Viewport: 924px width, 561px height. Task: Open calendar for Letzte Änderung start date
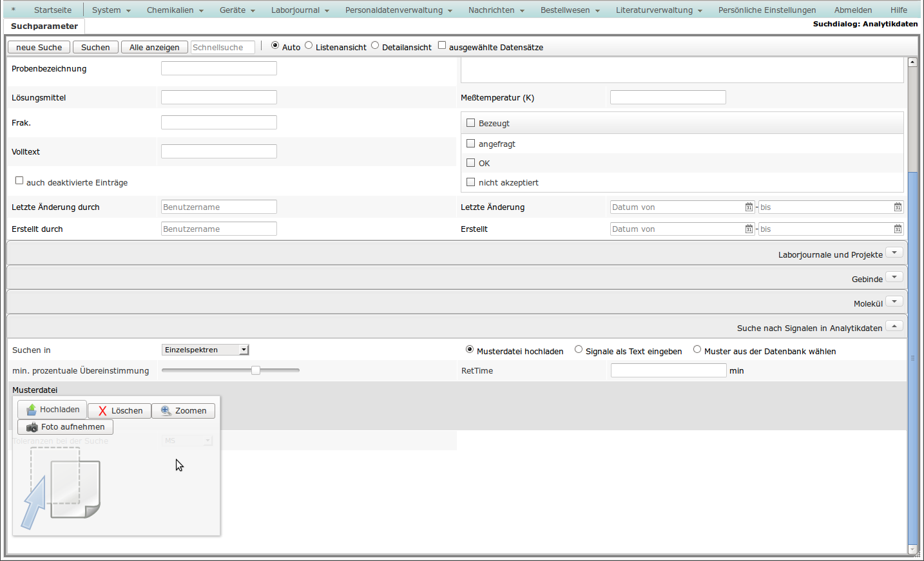point(749,207)
